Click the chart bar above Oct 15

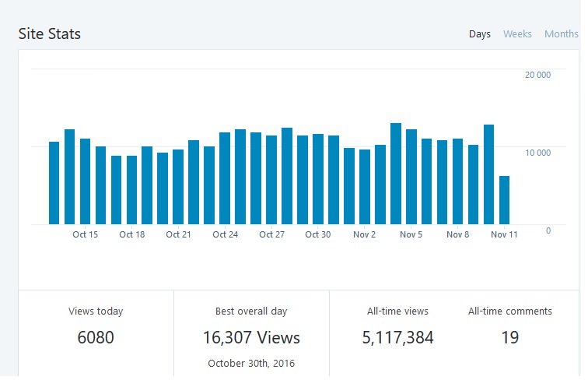click(x=85, y=181)
